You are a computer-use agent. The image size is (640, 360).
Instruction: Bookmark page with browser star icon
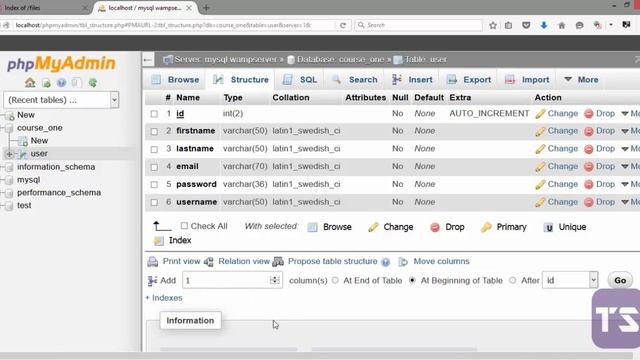[x=493, y=25]
